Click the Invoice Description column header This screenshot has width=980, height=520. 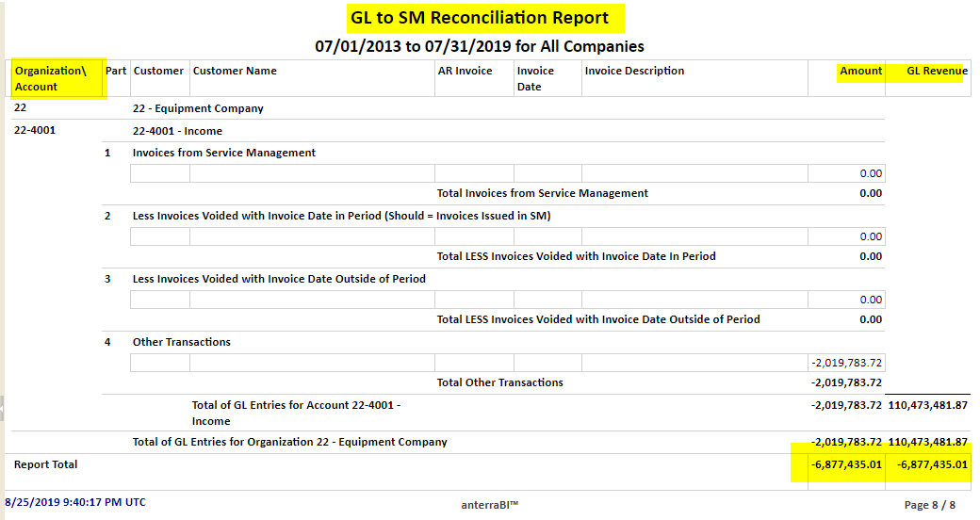click(634, 71)
